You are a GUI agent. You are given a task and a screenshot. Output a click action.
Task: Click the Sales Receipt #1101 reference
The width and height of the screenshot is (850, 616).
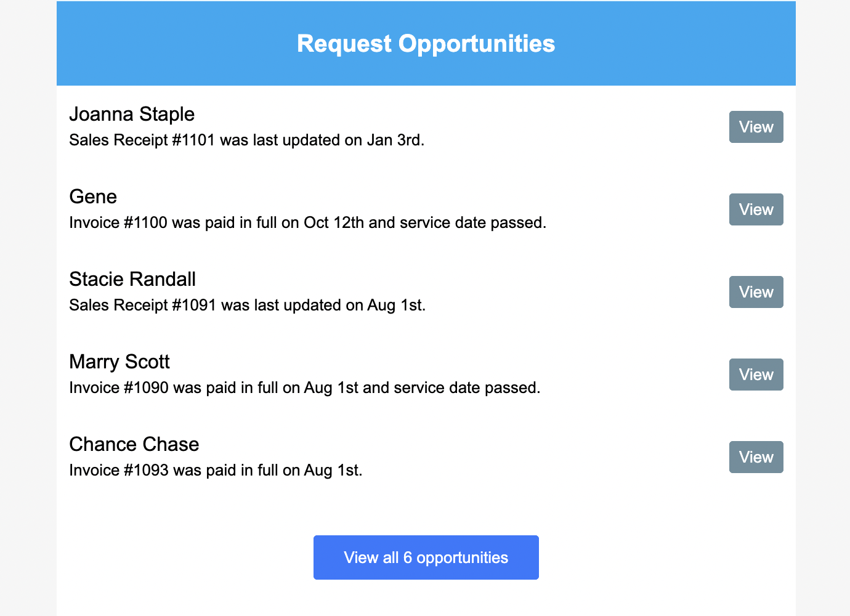pyautogui.click(x=142, y=140)
